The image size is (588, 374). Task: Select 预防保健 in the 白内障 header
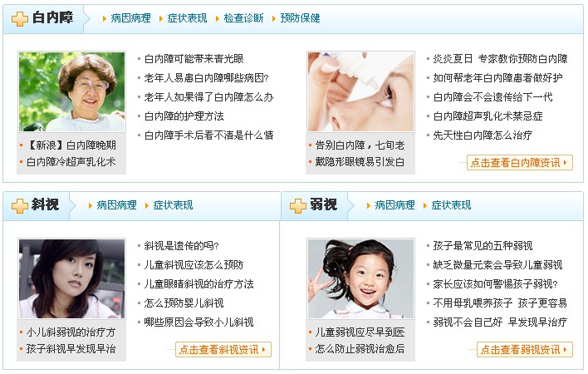(300, 18)
